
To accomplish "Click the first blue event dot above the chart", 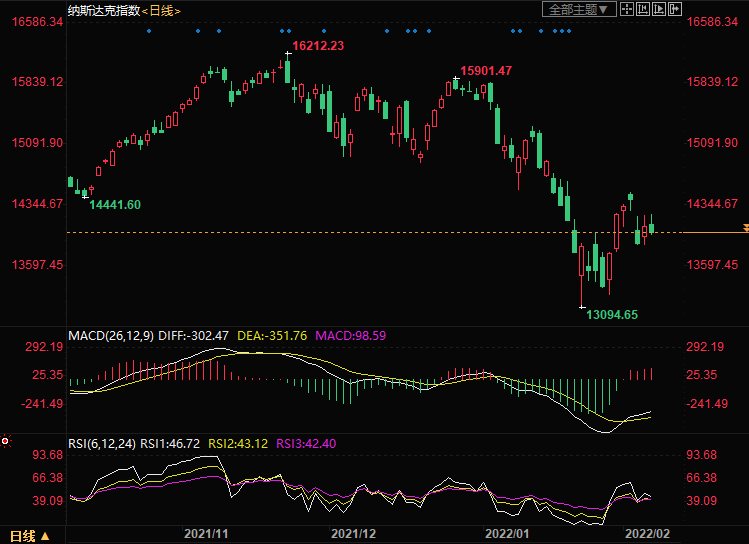I will click(148, 30).
